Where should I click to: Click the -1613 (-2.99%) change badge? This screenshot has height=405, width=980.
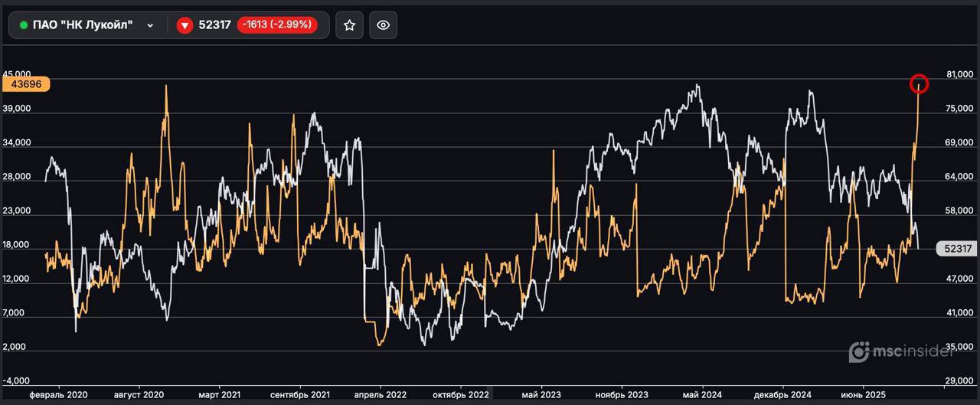coord(277,25)
